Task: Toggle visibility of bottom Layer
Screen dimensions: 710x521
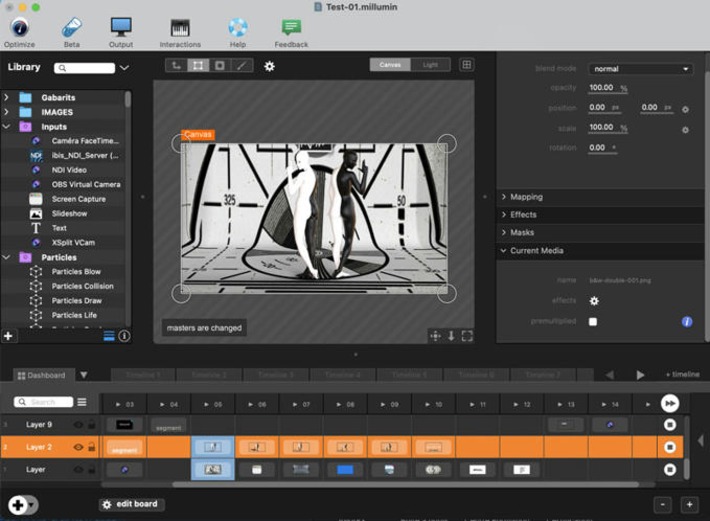Action: point(78,469)
